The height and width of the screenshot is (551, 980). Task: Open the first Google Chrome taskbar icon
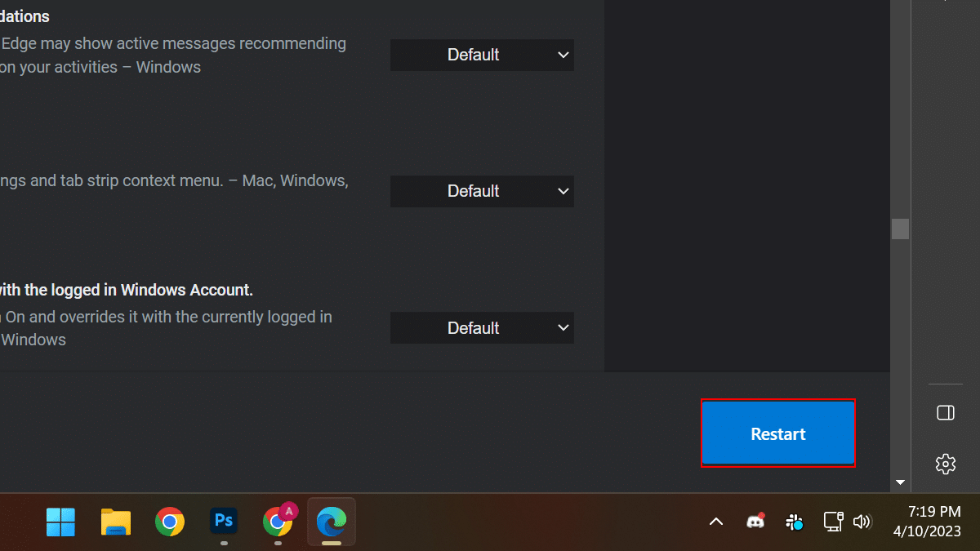coord(170,522)
